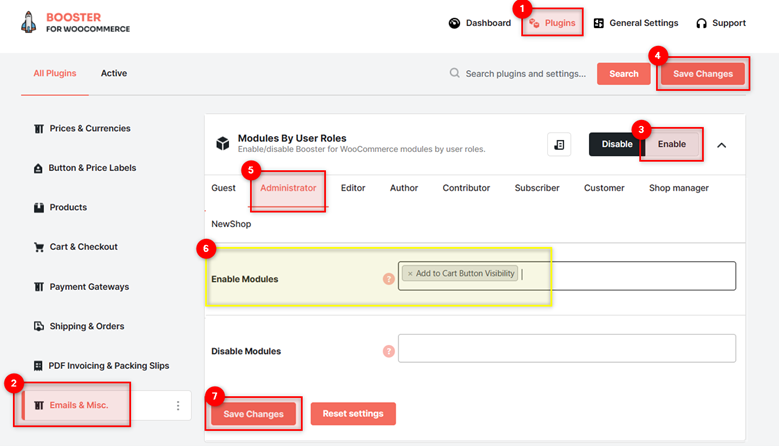Screen dimensions: 779x446
Task: Open the three-dot menu beside Emails & Misc.
Action: pyautogui.click(x=178, y=406)
